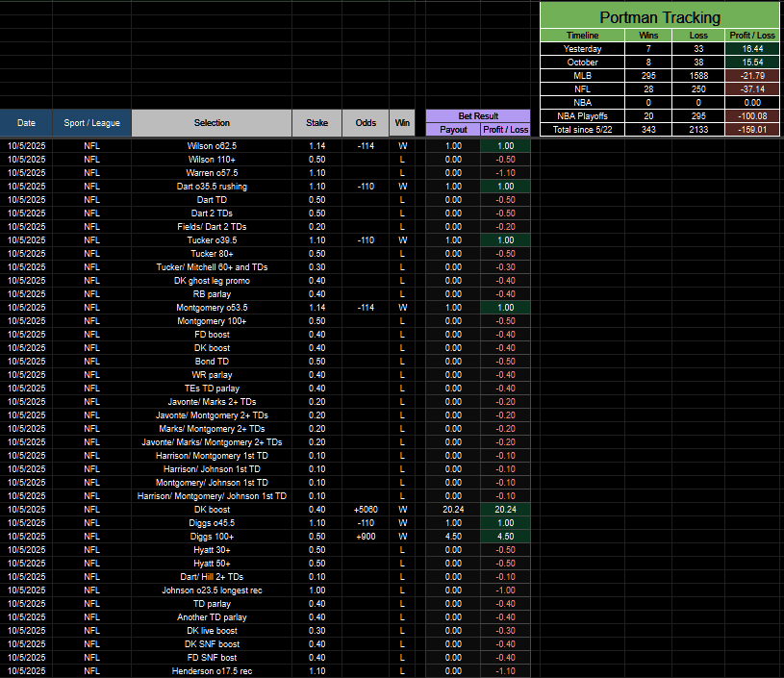The width and height of the screenshot is (784, 678).
Task: Click the October row label
Action: click(x=582, y=62)
